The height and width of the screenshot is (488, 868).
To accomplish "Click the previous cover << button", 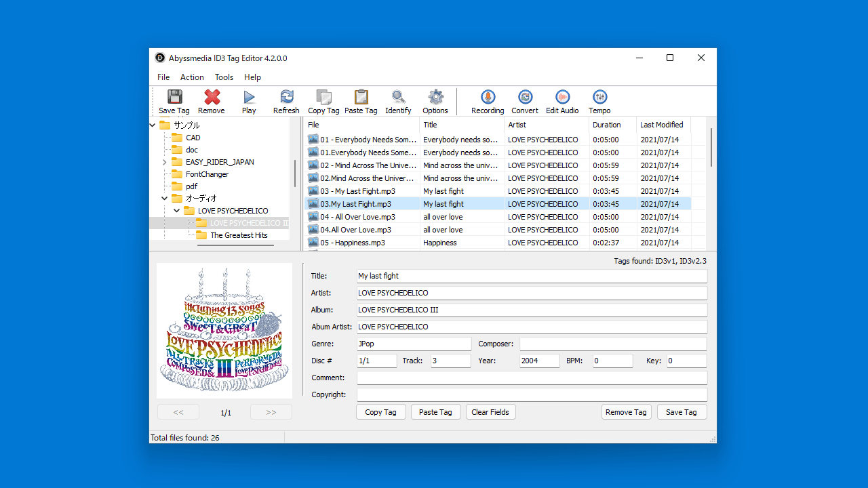I will coord(178,412).
